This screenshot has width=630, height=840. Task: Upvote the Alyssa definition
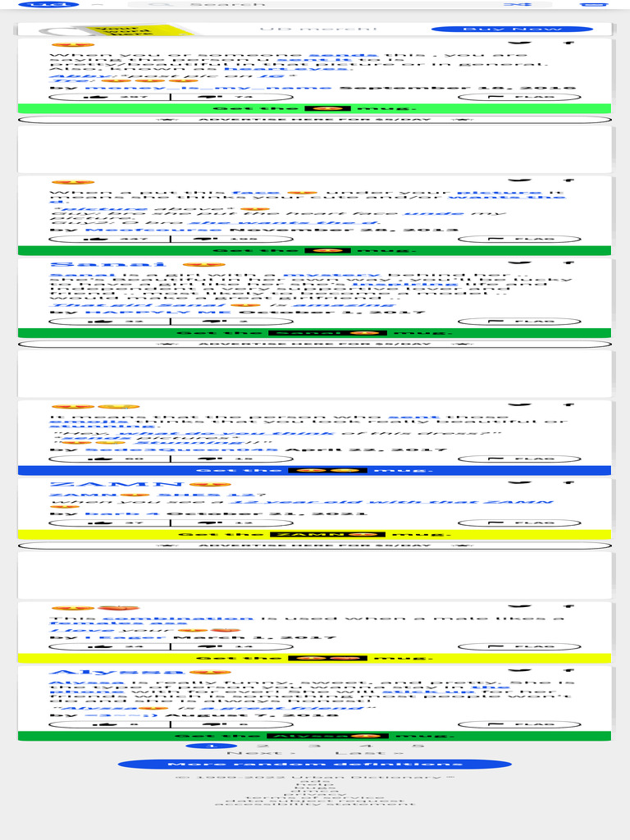(x=109, y=724)
